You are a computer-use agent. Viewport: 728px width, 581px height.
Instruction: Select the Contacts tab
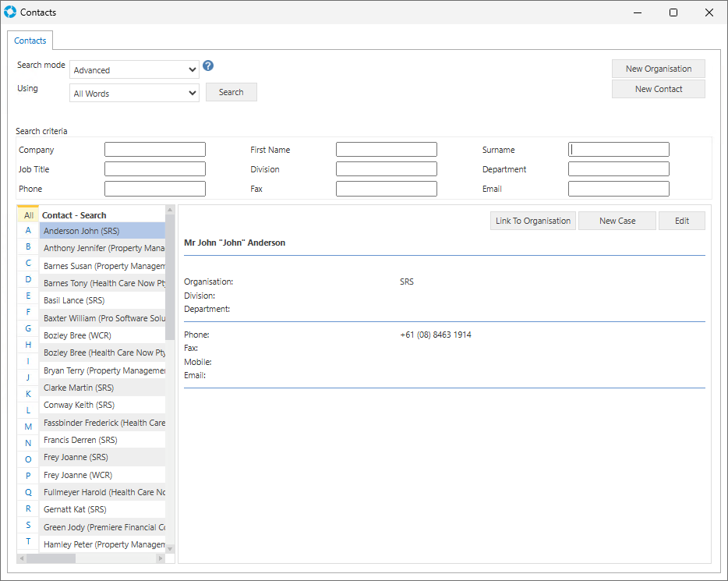[x=30, y=41]
